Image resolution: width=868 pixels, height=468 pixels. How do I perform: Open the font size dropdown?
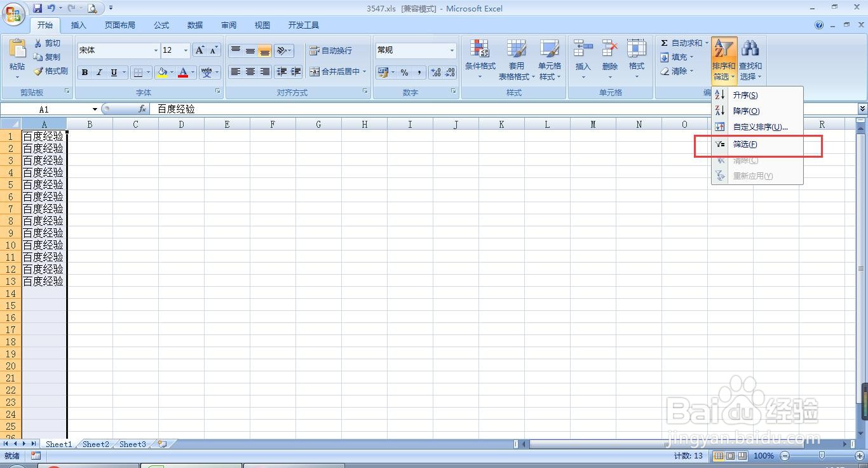[x=186, y=50]
